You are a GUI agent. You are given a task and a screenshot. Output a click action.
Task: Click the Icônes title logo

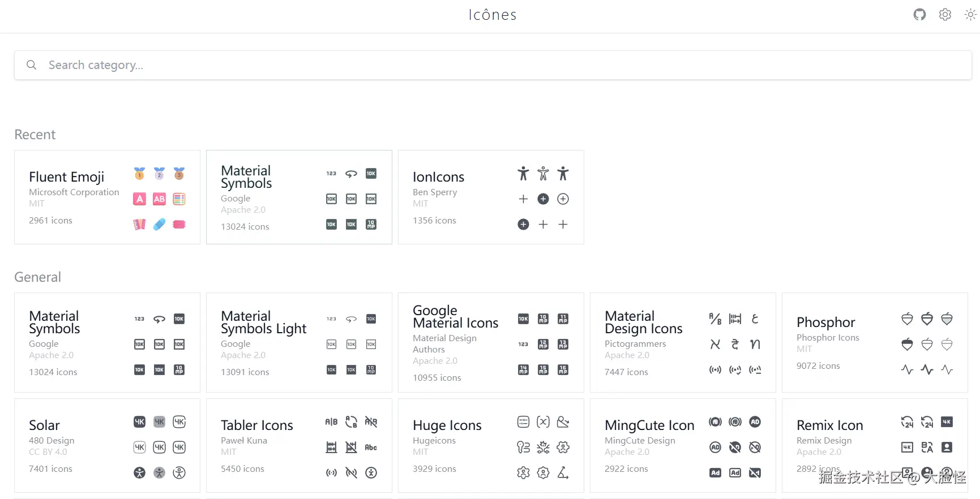pyautogui.click(x=492, y=15)
